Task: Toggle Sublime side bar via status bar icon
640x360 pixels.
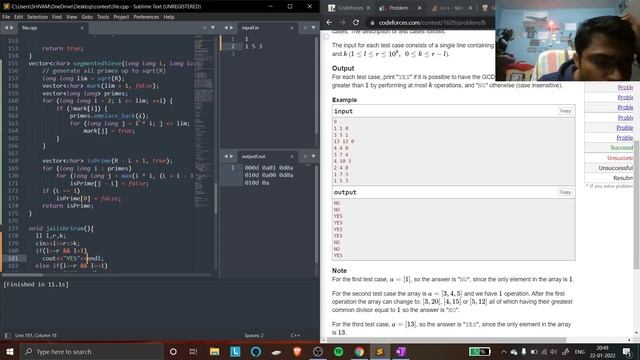Action: 7,336
